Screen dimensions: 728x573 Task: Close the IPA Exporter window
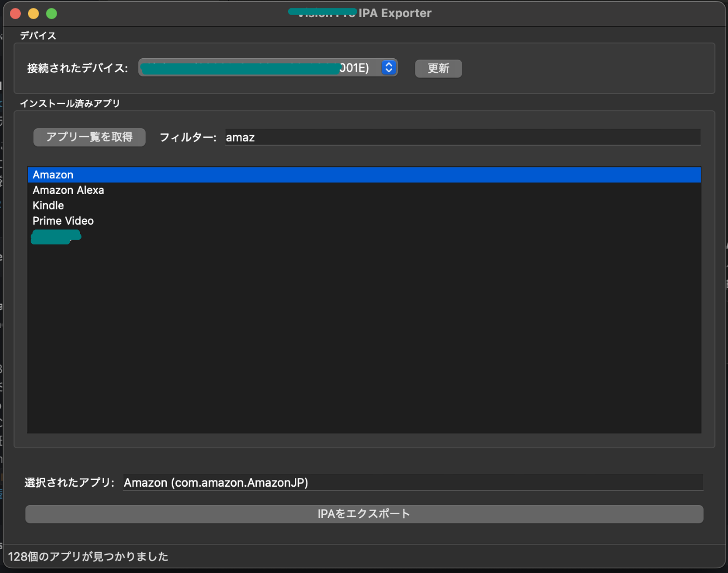[16, 14]
